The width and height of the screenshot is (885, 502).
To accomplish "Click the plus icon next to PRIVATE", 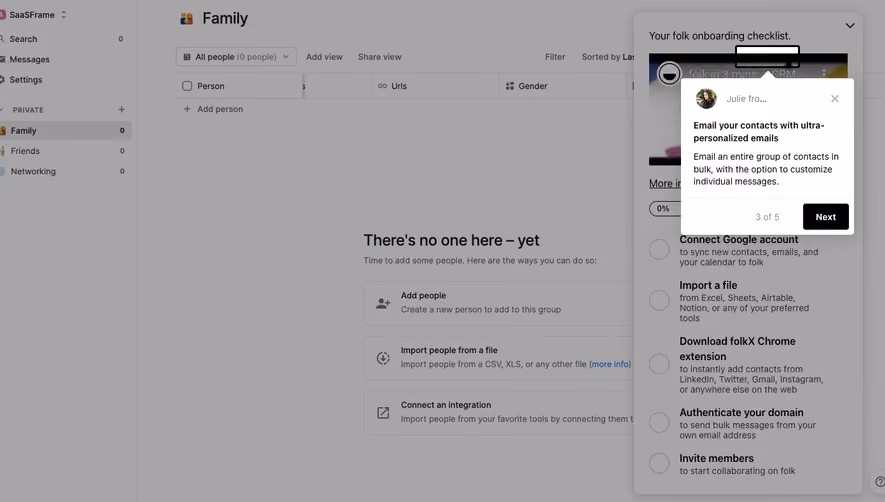I will click(x=121, y=110).
